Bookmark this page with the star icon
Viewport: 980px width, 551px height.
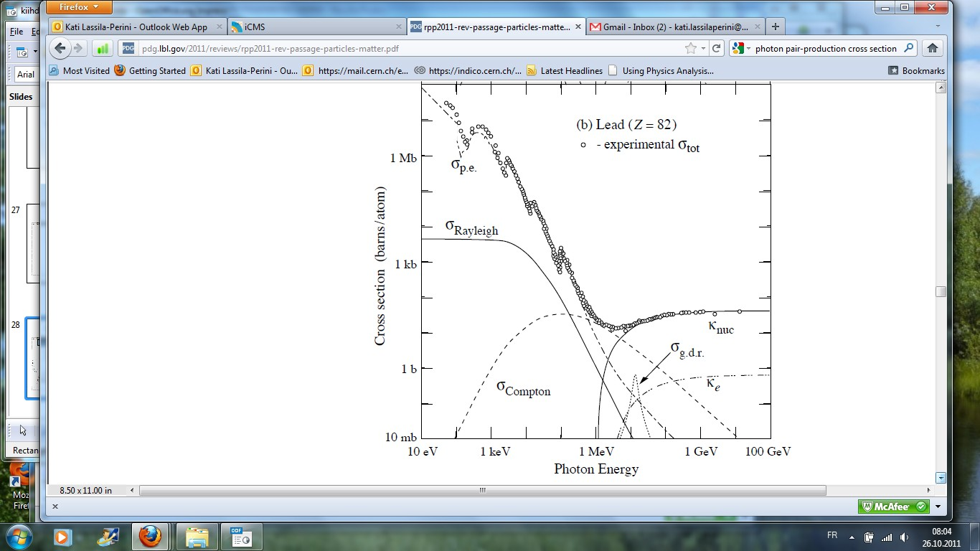(690, 48)
